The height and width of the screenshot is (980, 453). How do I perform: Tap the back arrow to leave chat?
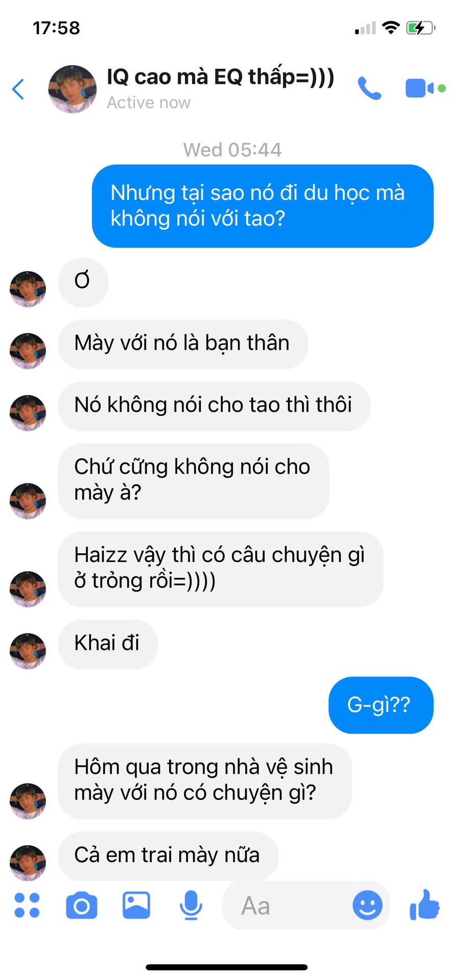pyautogui.click(x=18, y=89)
